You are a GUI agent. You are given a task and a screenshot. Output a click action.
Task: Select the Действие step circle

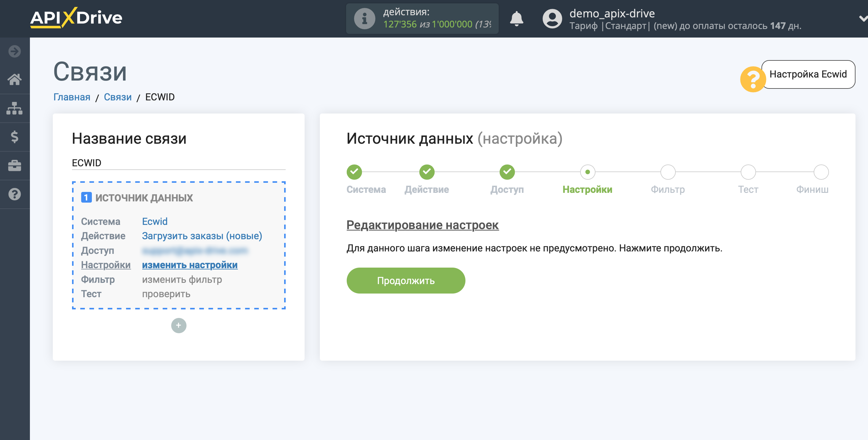[x=427, y=172]
